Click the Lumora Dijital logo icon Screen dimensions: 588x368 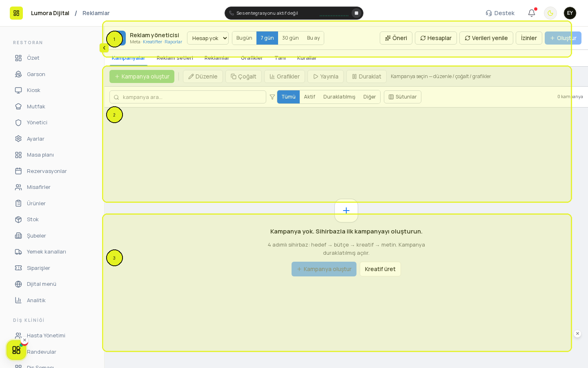pyautogui.click(x=16, y=13)
